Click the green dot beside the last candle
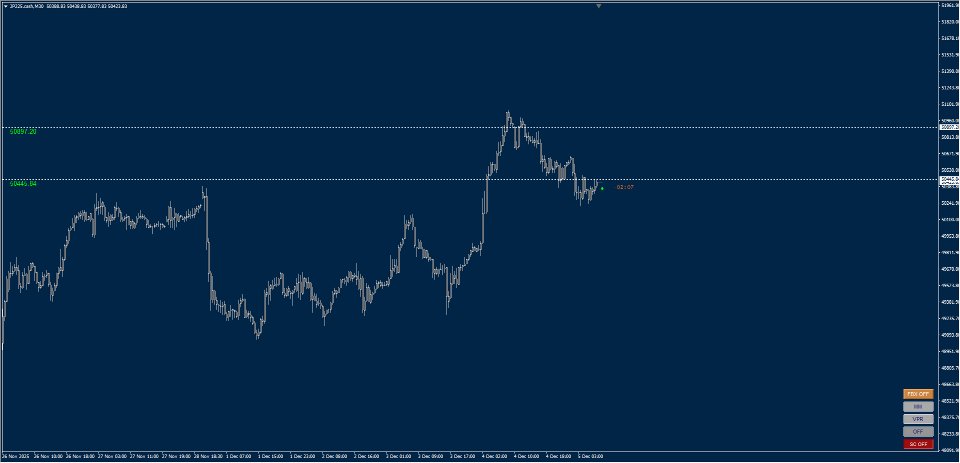960x463 pixels. pos(602,188)
